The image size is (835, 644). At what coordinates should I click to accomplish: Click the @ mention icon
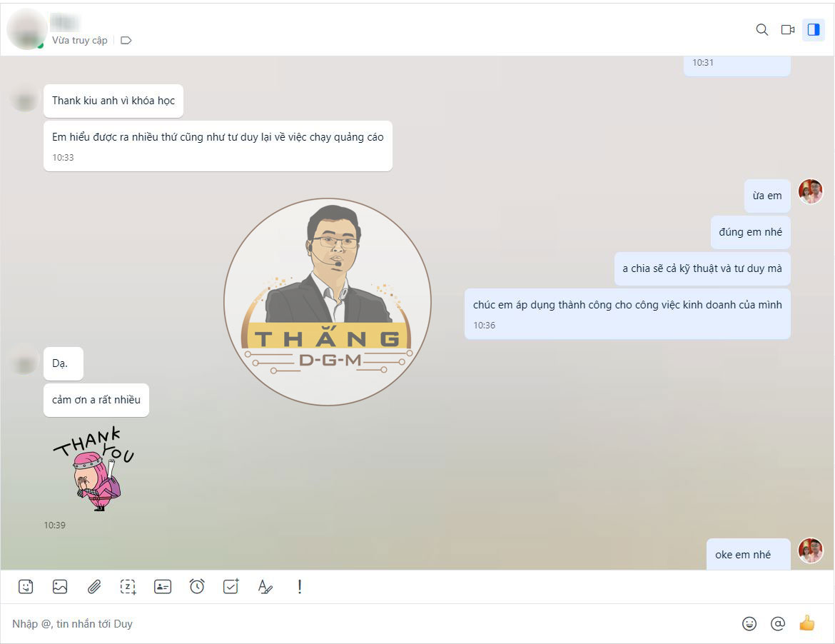777,623
